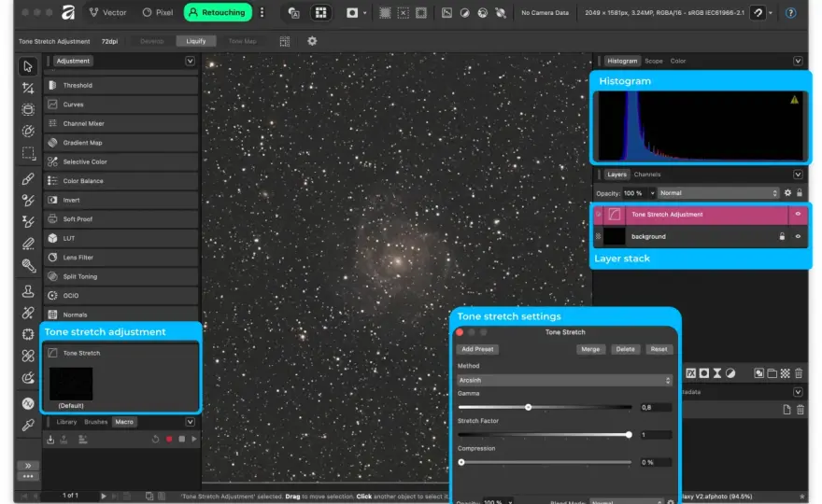Click the new page icon in metadata panel
The width and height of the screenshot is (822, 504).
(787, 410)
